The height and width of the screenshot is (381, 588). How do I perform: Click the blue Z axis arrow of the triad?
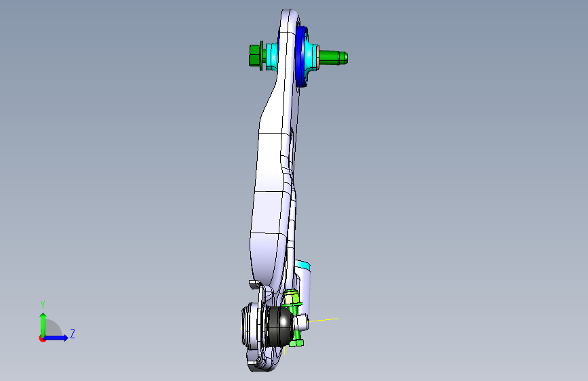coord(56,338)
